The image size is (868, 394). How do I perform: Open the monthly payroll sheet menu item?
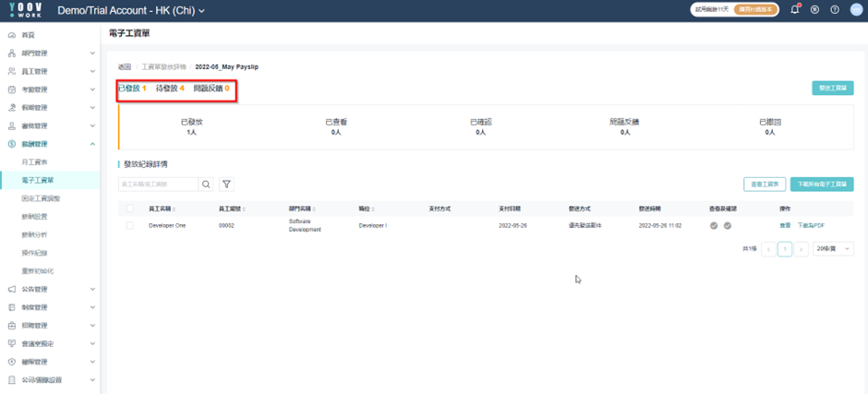(34, 162)
